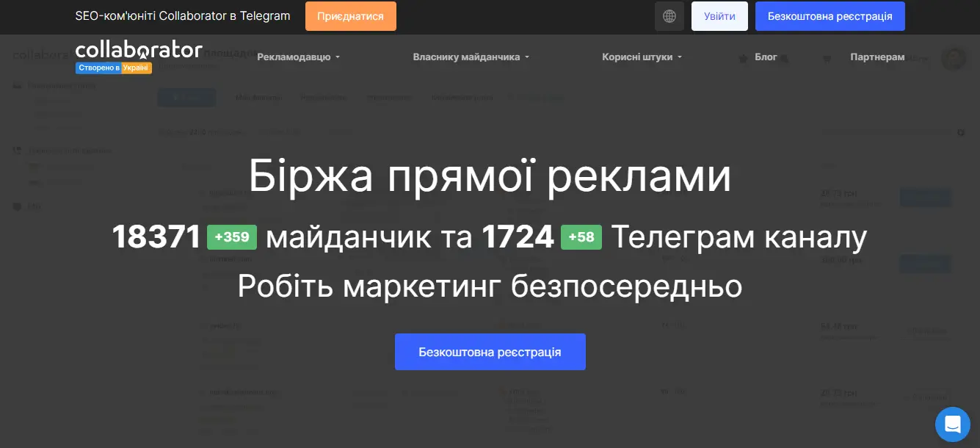Open the Партнерам menu item

click(x=877, y=57)
